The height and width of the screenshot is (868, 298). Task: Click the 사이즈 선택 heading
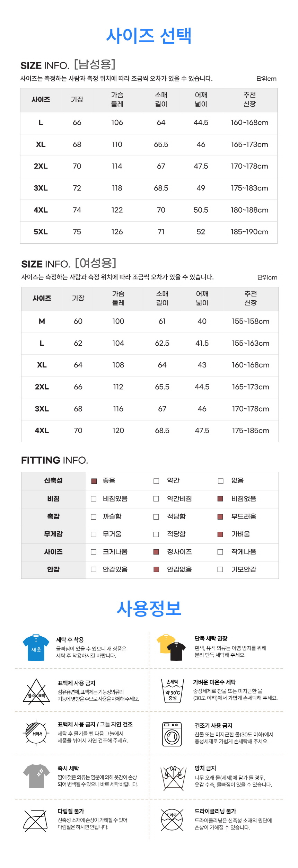click(x=149, y=36)
